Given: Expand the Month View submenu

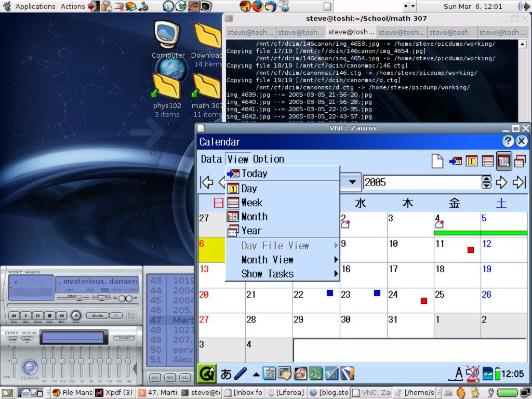Looking at the screenshot, I should pyautogui.click(x=283, y=260).
